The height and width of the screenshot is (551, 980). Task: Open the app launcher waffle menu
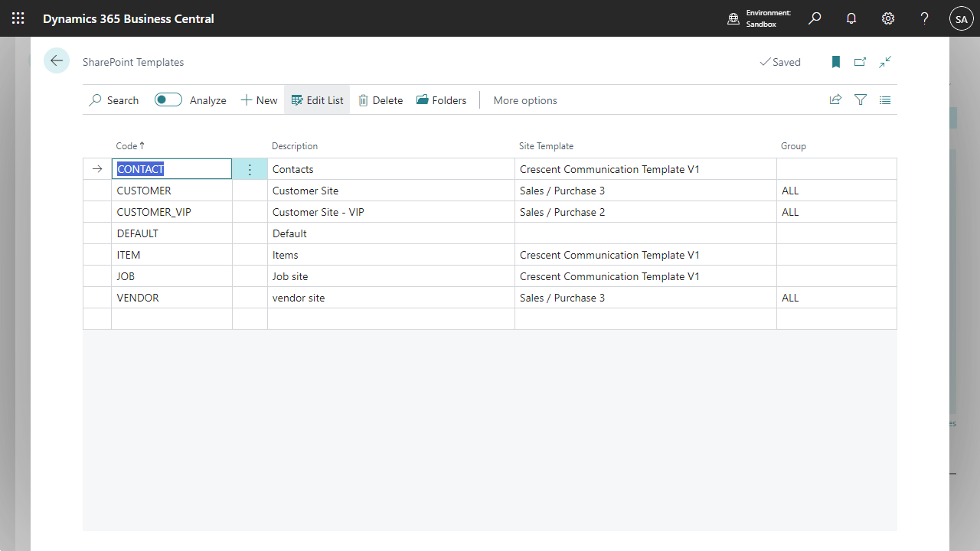point(18,18)
